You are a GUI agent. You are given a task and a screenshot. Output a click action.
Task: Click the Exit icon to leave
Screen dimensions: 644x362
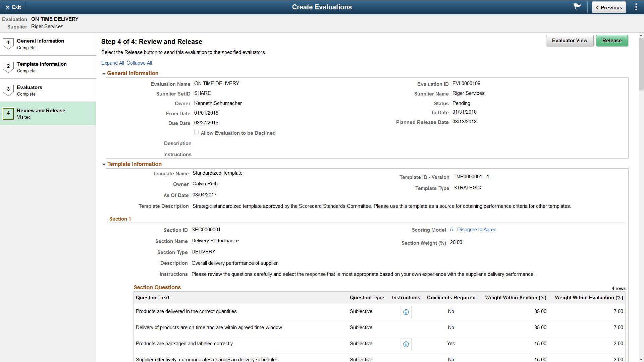pyautogui.click(x=7, y=7)
